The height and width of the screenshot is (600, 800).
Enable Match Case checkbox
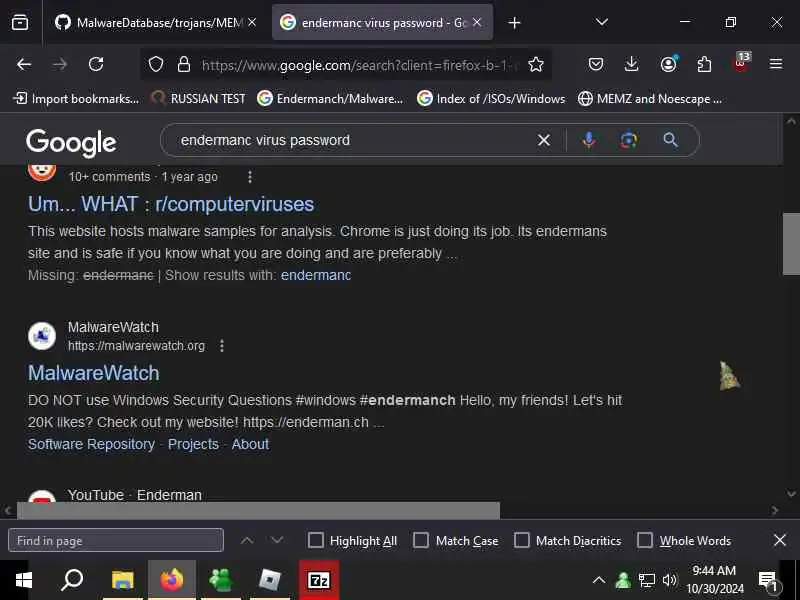(x=421, y=540)
